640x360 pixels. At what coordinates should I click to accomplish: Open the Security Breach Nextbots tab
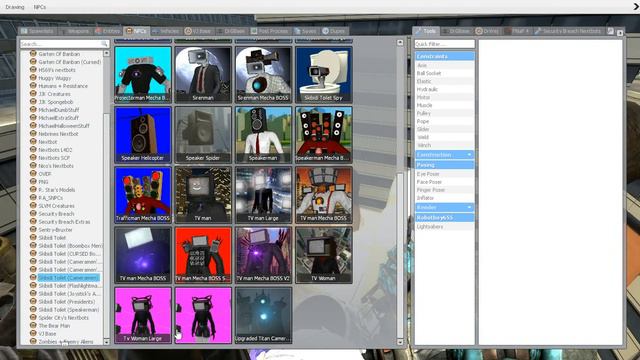click(x=568, y=31)
